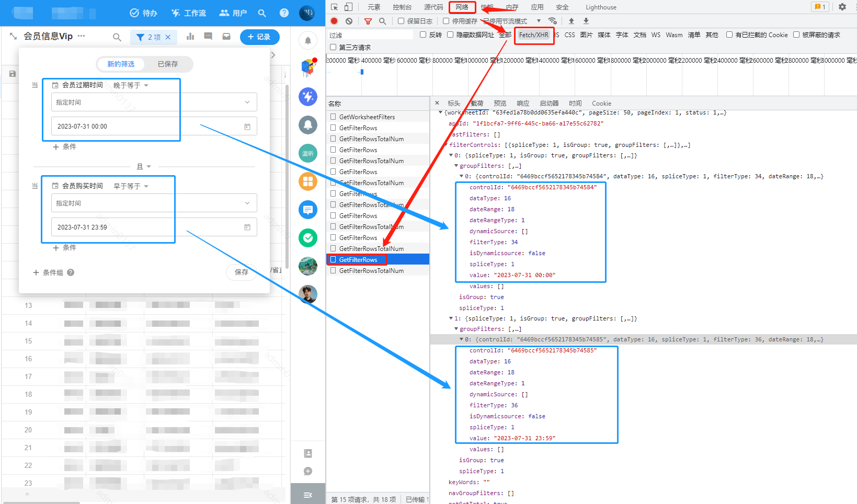Click the 过滤 filter input field
The height and width of the screenshot is (504, 857).
(370, 35)
